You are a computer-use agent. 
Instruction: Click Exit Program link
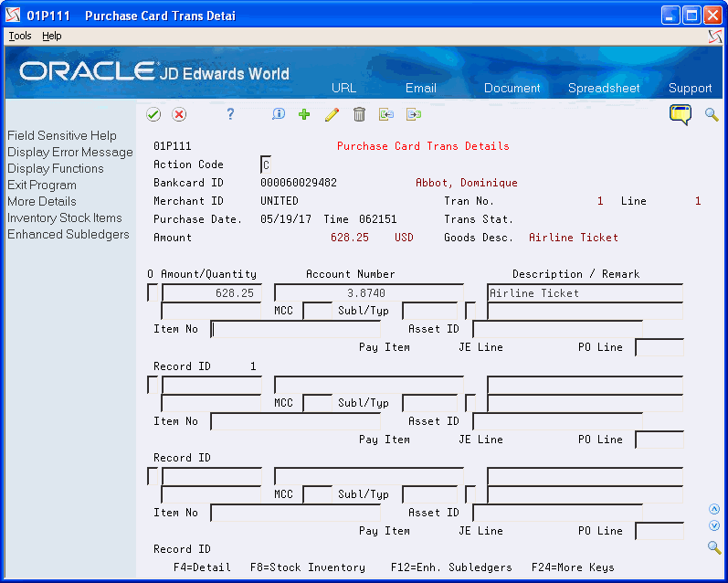tap(42, 185)
